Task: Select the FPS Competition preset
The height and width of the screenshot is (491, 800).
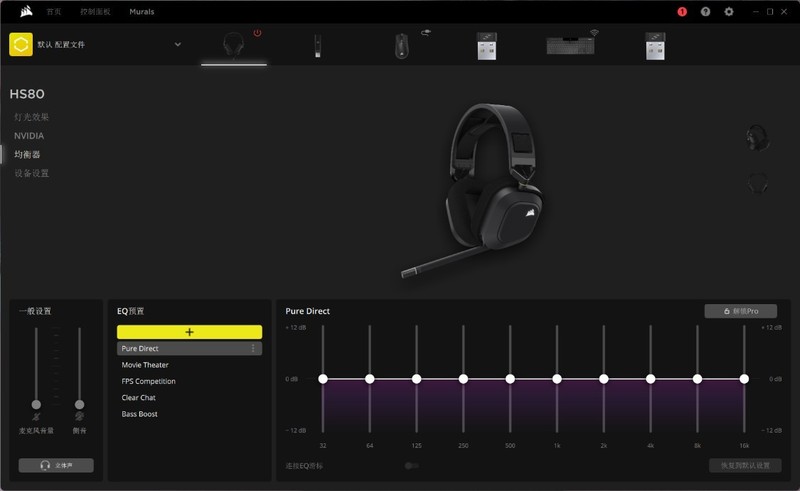Action: [x=148, y=381]
